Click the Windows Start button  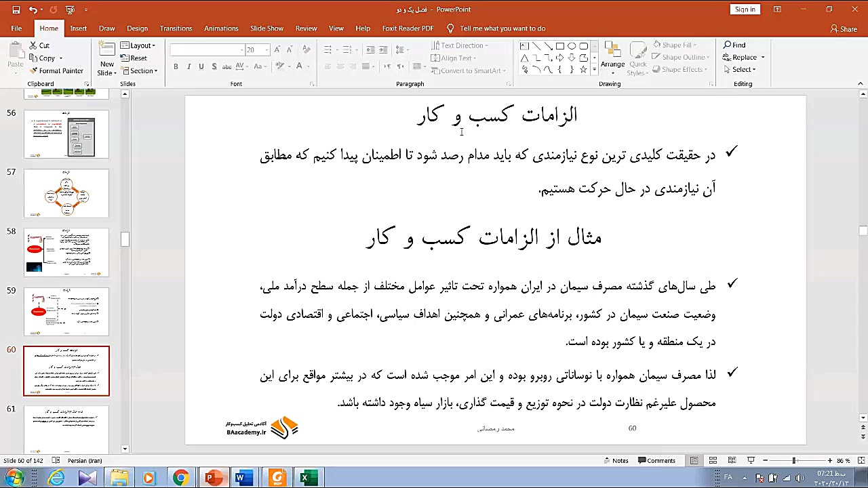pos(14,478)
